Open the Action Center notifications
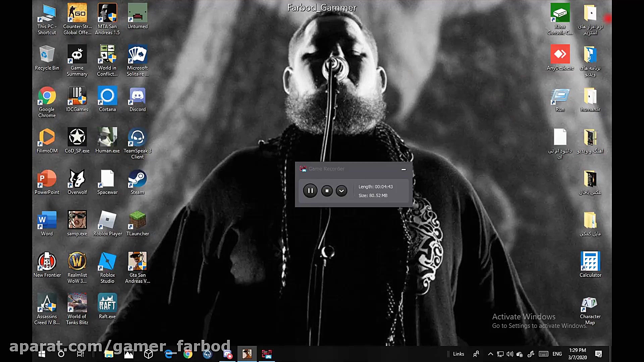644x362 pixels. click(598, 354)
